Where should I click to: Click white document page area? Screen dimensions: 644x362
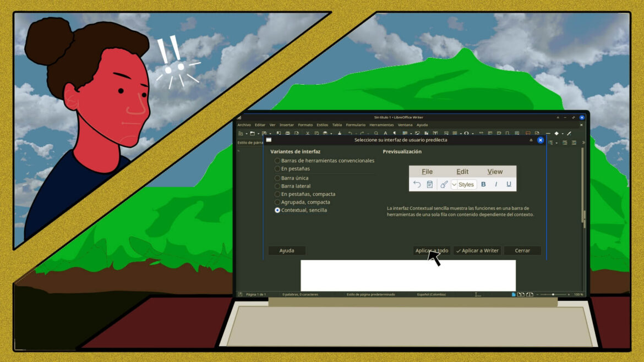point(408,275)
